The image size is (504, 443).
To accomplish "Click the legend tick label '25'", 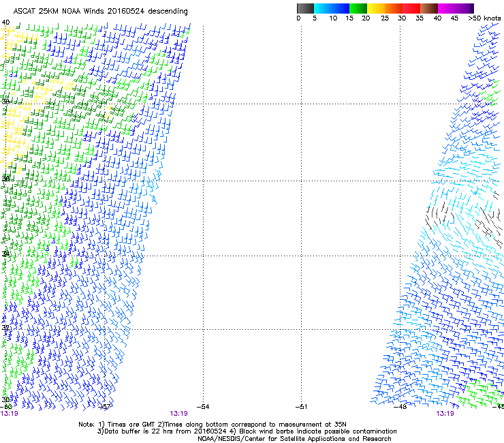I will point(385,18).
